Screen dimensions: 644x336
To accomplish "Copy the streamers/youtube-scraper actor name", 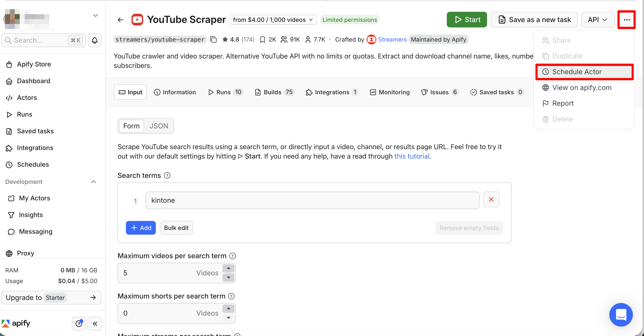I will point(213,39).
